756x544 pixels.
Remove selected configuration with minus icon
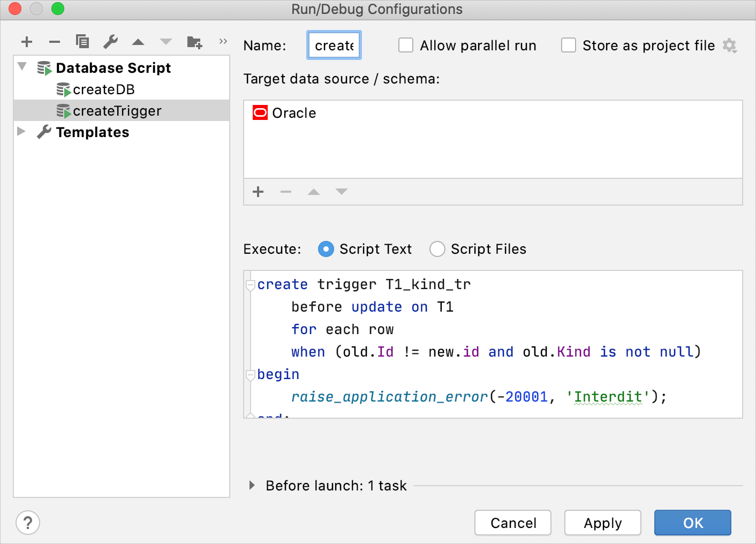tap(55, 42)
